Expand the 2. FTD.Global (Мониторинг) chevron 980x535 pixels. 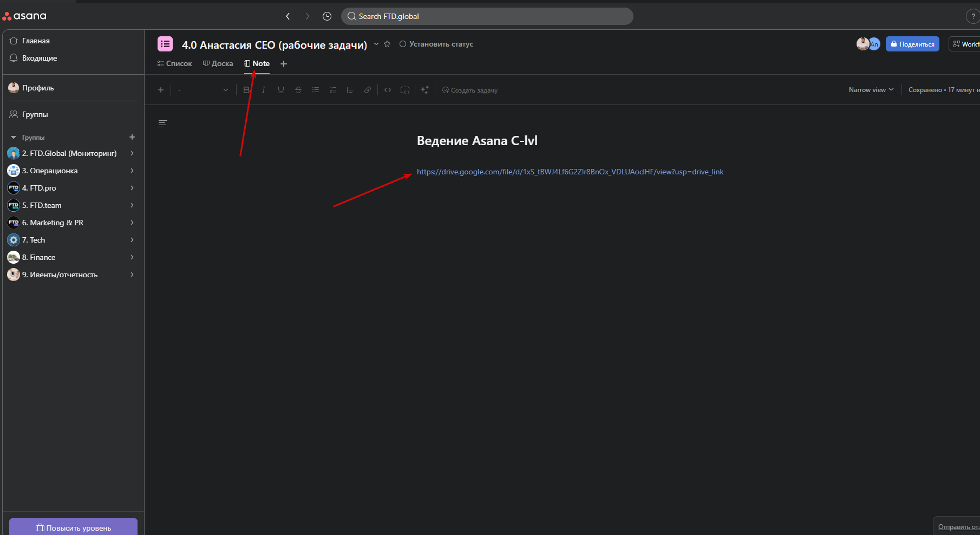point(132,153)
